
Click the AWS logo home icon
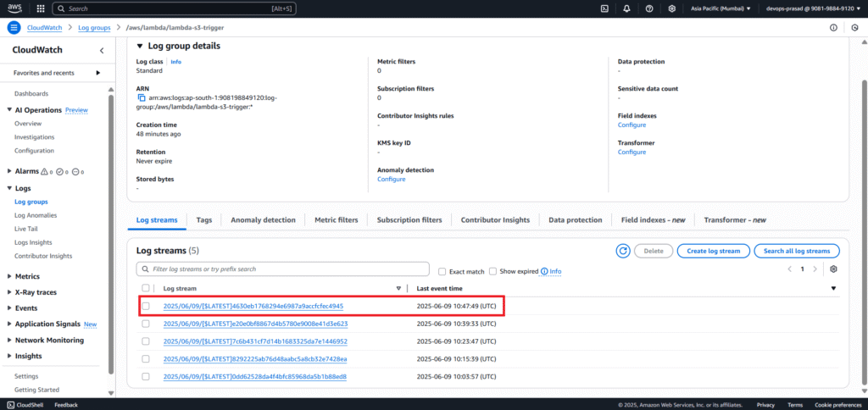(x=14, y=8)
